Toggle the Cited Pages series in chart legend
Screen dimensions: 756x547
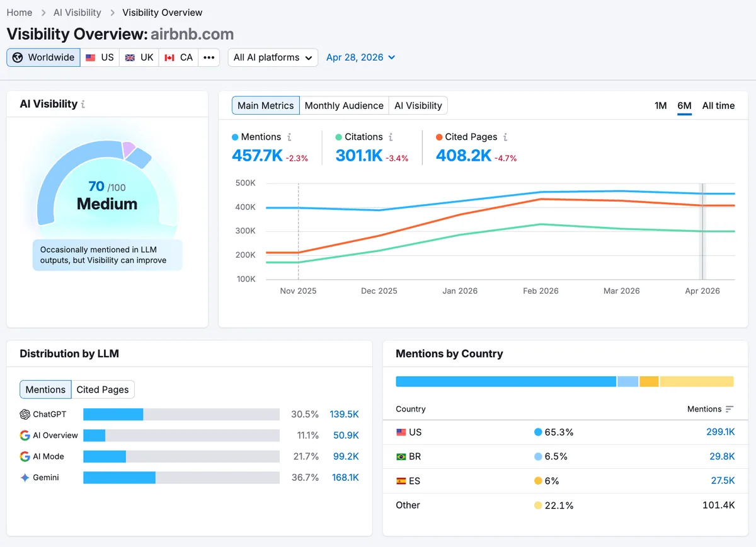467,137
